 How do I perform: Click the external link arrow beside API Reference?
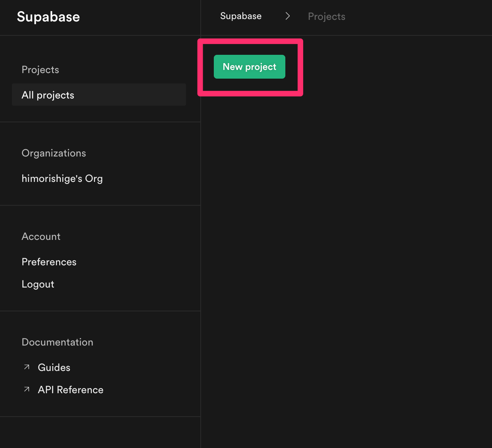tap(27, 389)
